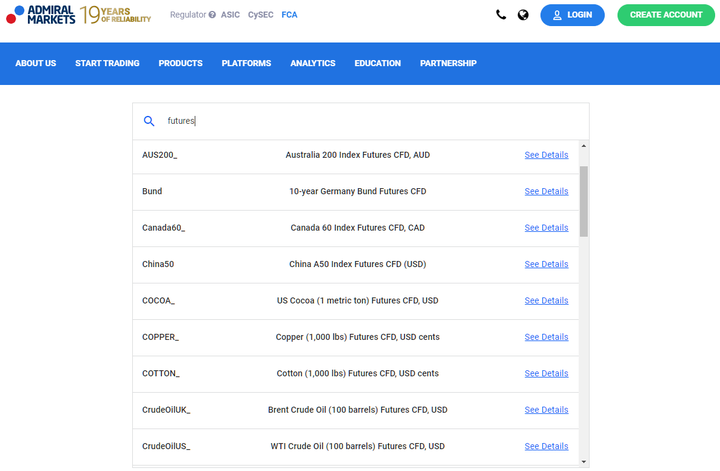See Details for China50
Viewport: 720px width, 471px height.
[546, 264]
